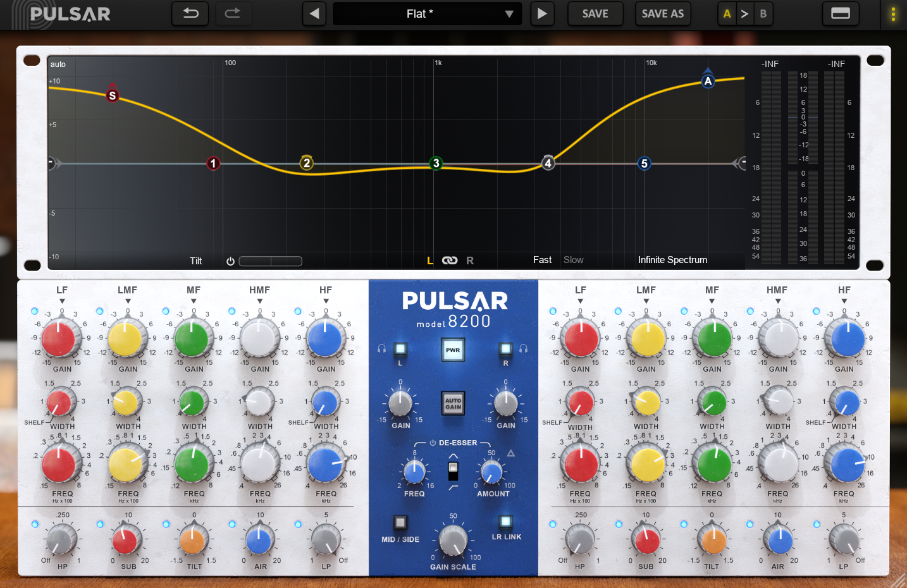Toggle the PWR power button

tap(453, 350)
